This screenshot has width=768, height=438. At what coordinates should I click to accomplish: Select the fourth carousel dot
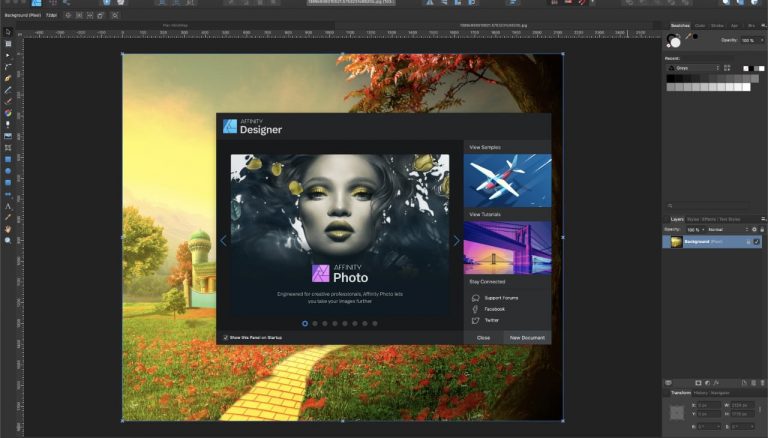pos(335,323)
